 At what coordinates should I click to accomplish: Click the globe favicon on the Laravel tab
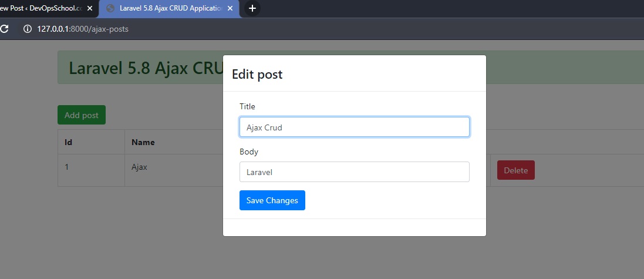click(x=110, y=8)
